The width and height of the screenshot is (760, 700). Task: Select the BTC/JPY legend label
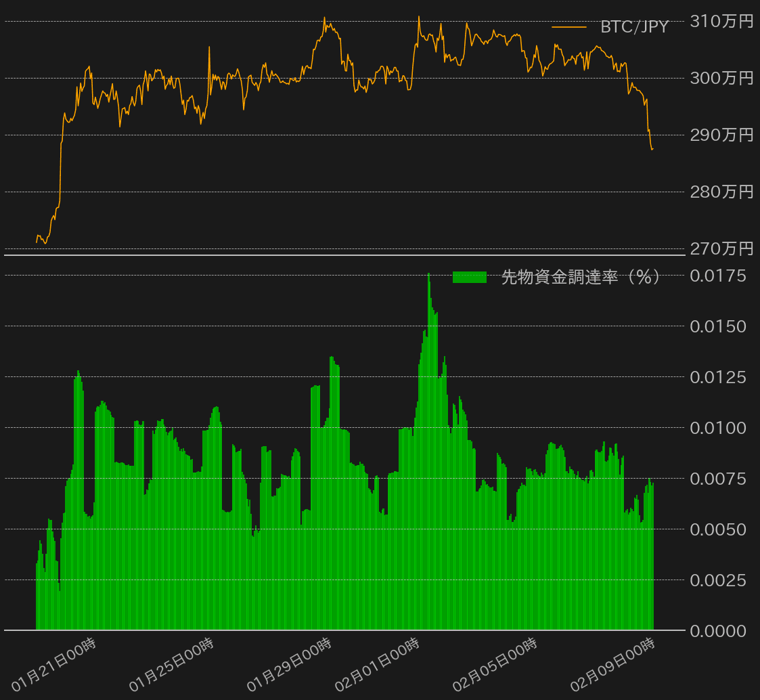634,27
